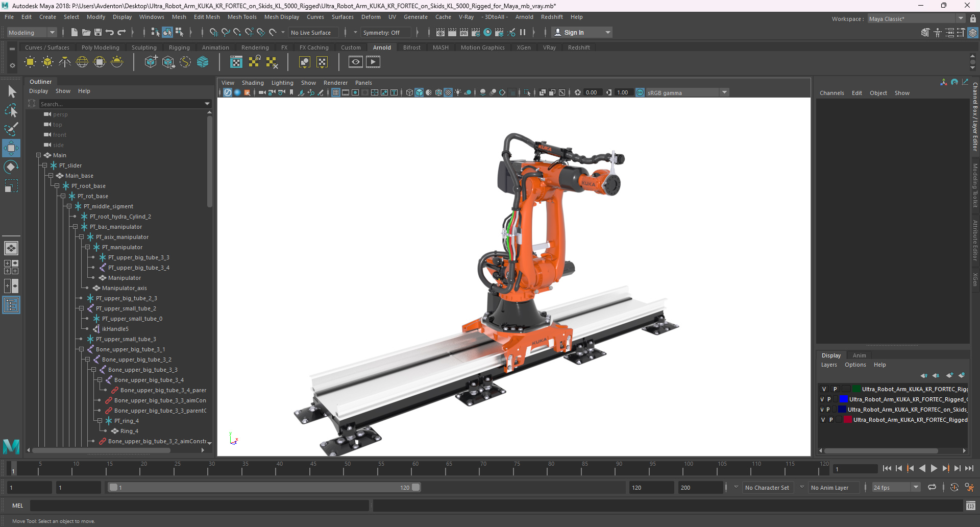Open the Script Editor icon at bottom right
980x527 pixels.
tap(971, 506)
